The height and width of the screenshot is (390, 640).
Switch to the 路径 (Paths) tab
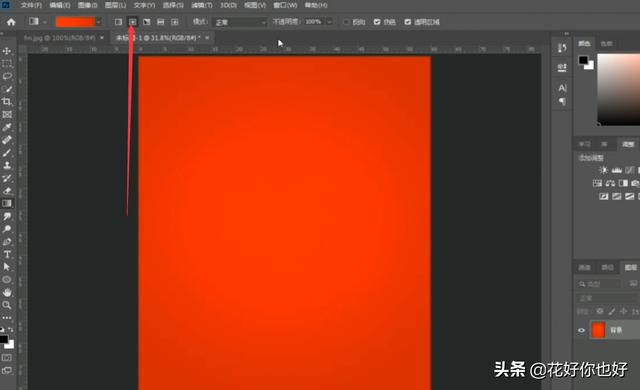click(607, 267)
